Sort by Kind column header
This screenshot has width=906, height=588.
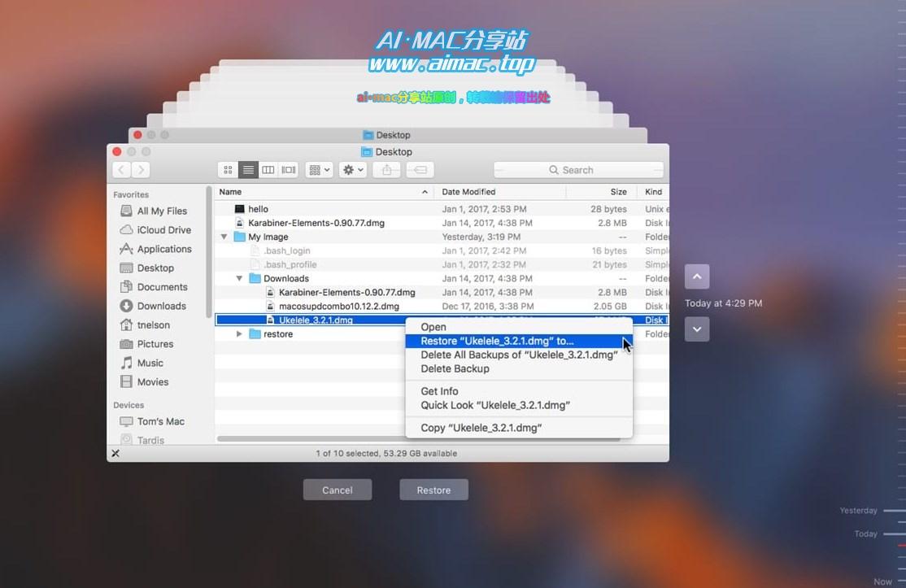coord(654,192)
